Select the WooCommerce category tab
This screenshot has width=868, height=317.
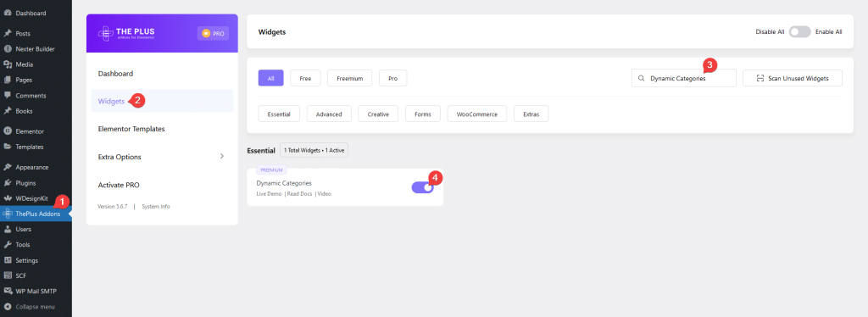click(x=476, y=114)
